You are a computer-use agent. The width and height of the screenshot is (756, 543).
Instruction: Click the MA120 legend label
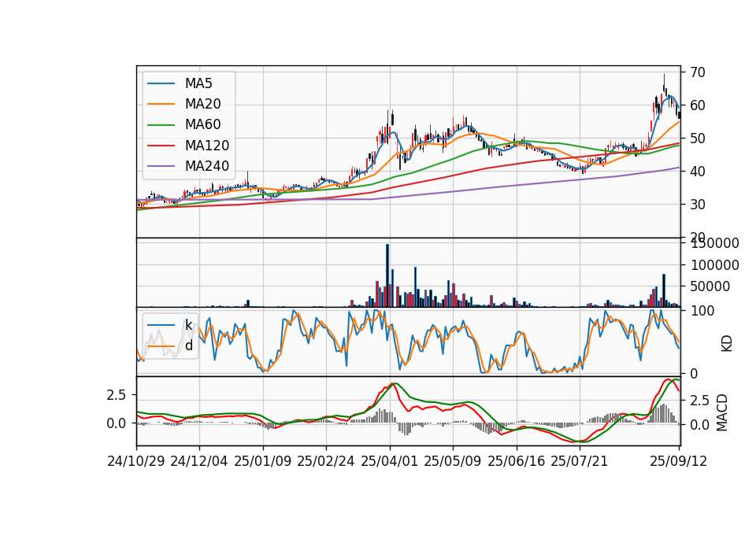pos(207,146)
